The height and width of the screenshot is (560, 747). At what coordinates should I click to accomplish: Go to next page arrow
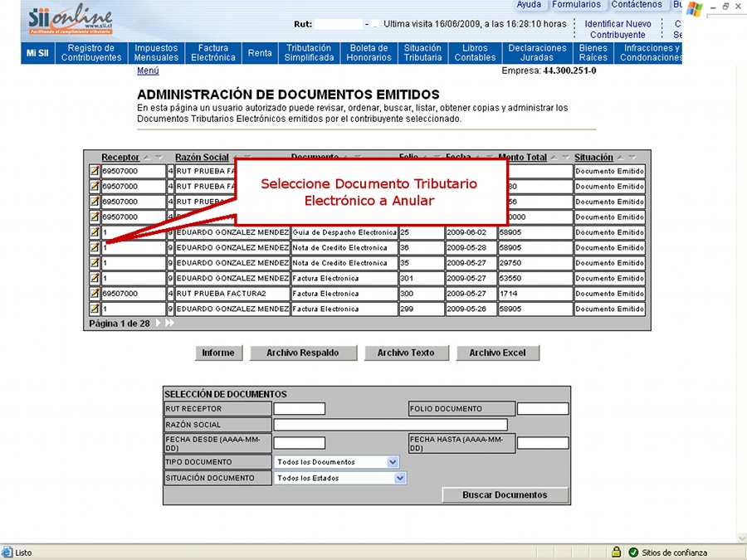[x=159, y=324]
